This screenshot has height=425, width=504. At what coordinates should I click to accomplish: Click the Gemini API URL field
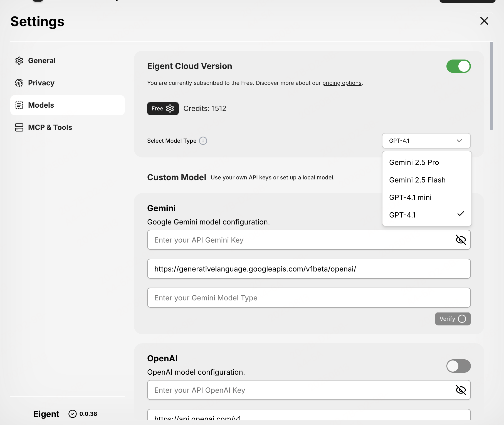[309, 269]
